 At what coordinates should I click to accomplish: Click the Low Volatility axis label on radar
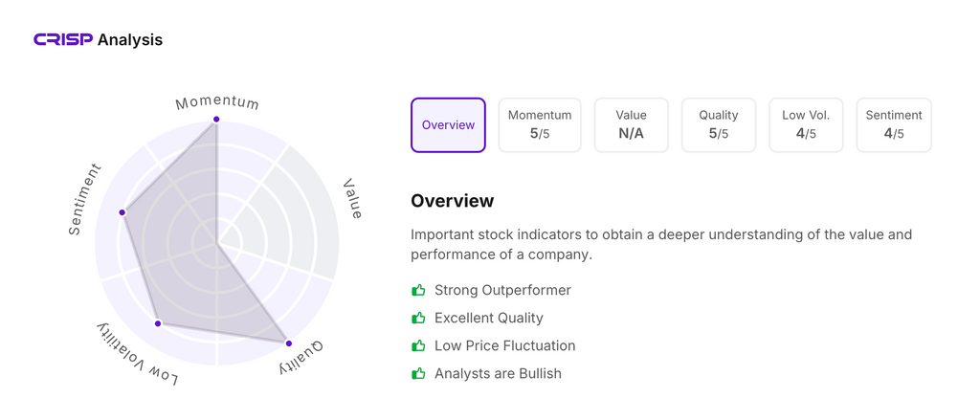(x=137, y=356)
